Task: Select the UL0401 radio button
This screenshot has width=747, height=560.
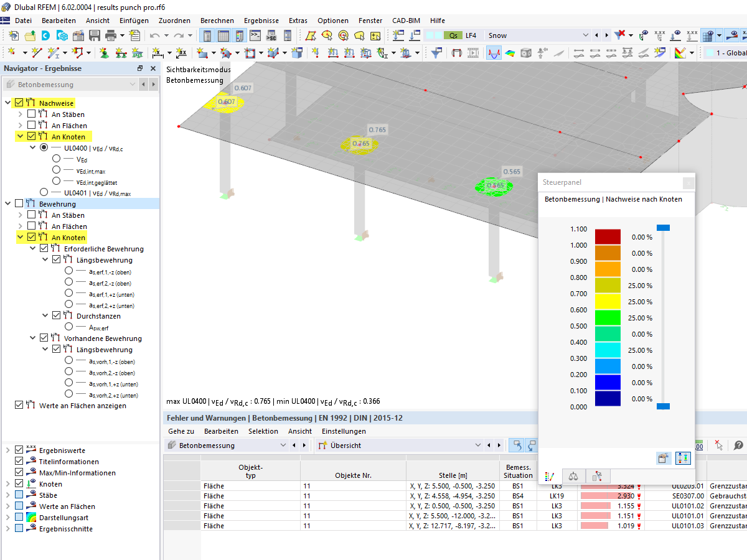Action: pyautogui.click(x=44, y=192)
